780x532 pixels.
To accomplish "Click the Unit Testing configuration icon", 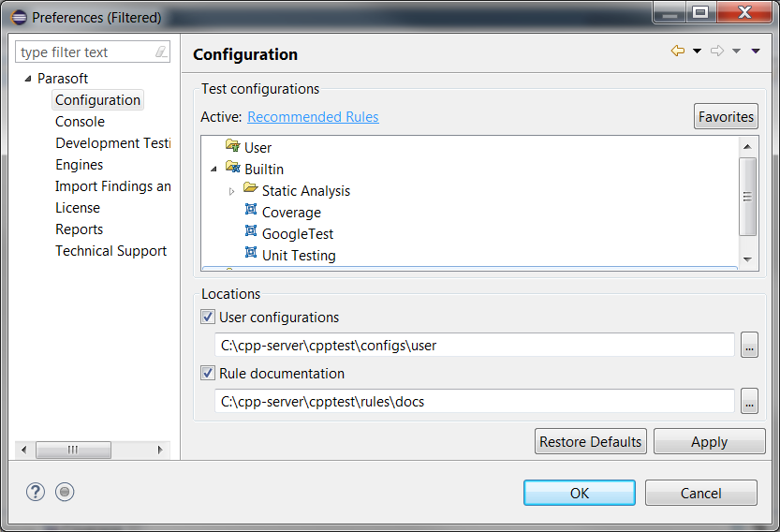I will tap(251, 252).
